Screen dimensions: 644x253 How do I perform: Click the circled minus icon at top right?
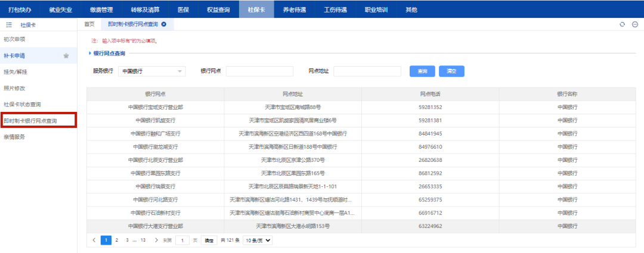click(x=634, y=24)
